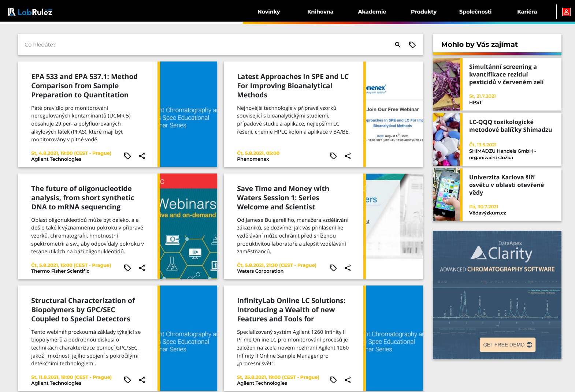The image size is (575, 392).
Task: Open LC-QQQ toxikologické metodové balíčky article
Action: [x=511, y=126]
